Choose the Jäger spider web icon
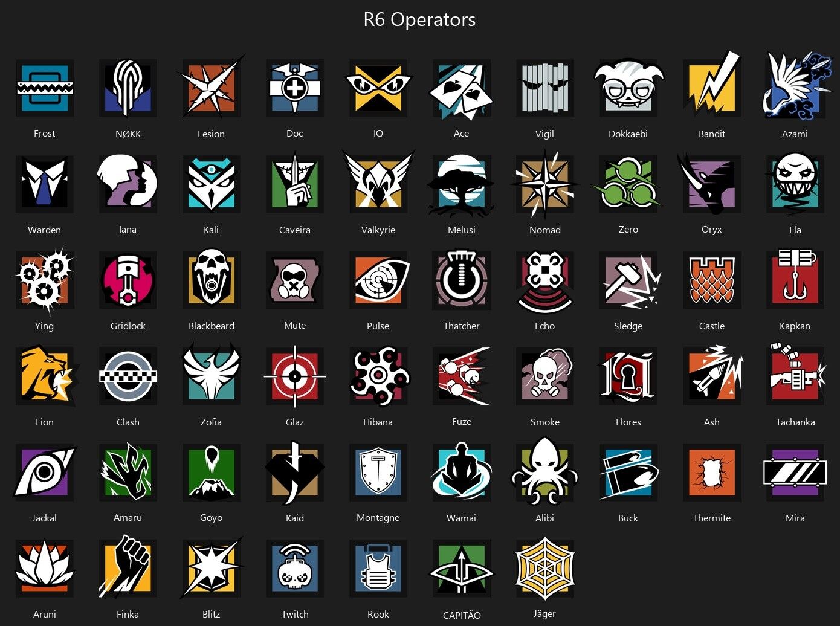 tap(544, 569)
